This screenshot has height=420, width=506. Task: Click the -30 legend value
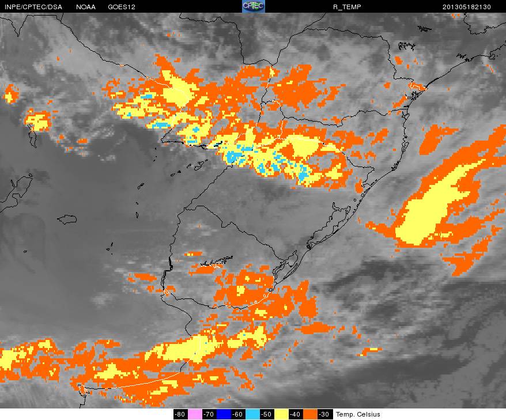pyautogui.click(x=324, y=414)
